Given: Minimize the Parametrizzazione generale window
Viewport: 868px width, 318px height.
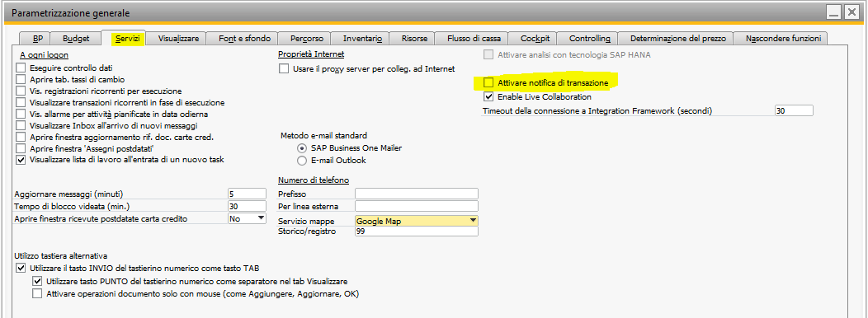Looking at the screenshot, I should (833, 12).
